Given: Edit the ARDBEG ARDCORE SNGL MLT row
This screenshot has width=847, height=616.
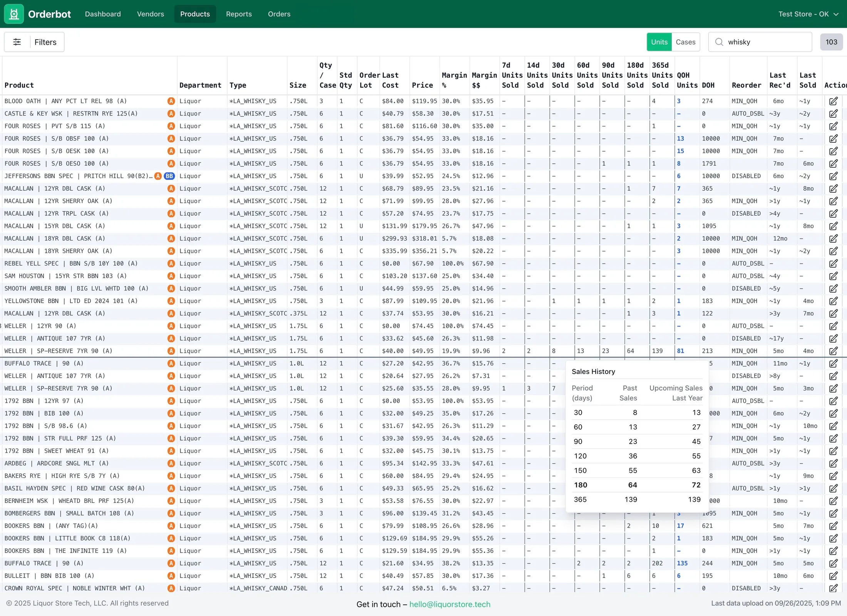Looking at the screenshot, I should pyautogui.click(x=833, y=464).
